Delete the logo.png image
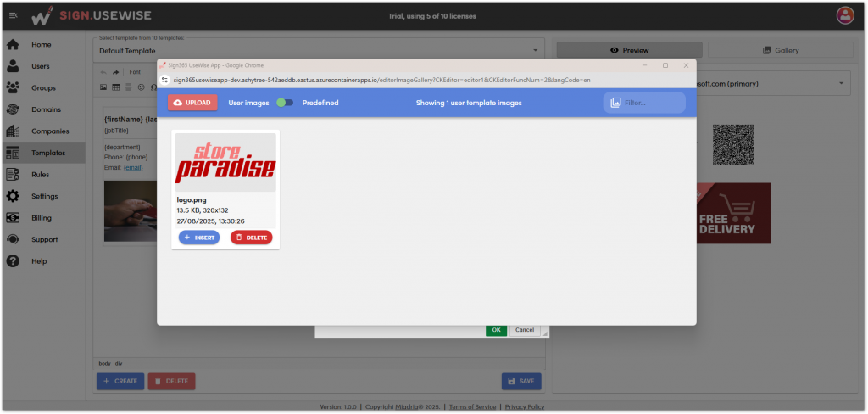The width and height of the screenshot is (868, 414). [x=251, y=238]
